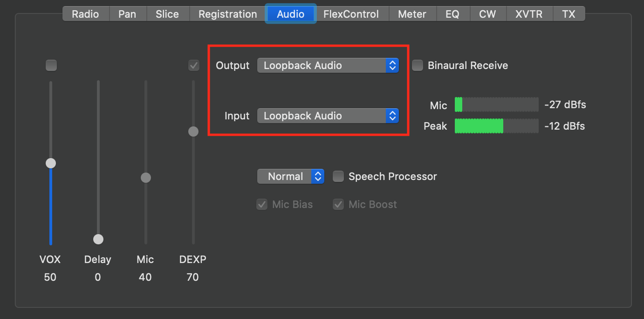Image resolution: width=644 pixels, height=319 pixels.
Task: Open the Input audio device dropdown
Action: (x=328, y=116)
